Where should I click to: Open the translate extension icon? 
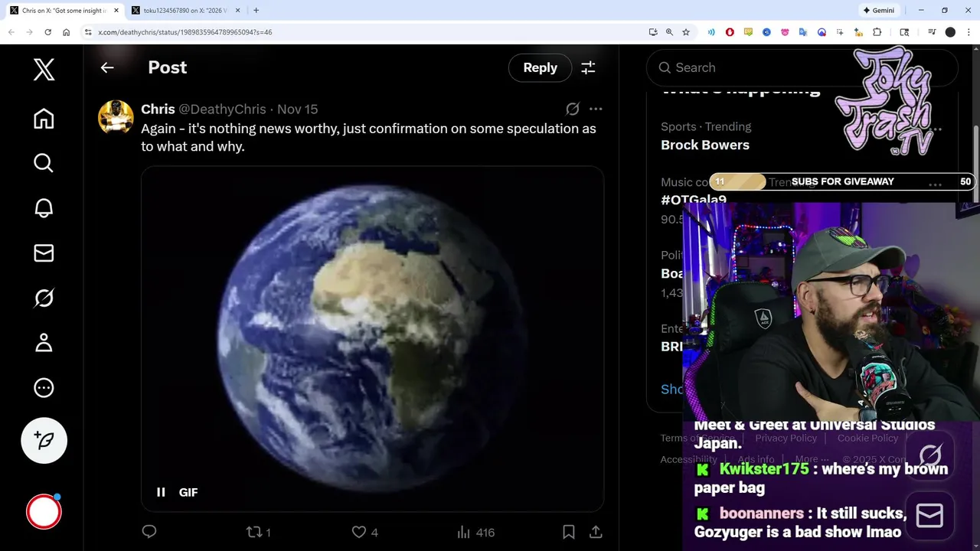point(803,32)
